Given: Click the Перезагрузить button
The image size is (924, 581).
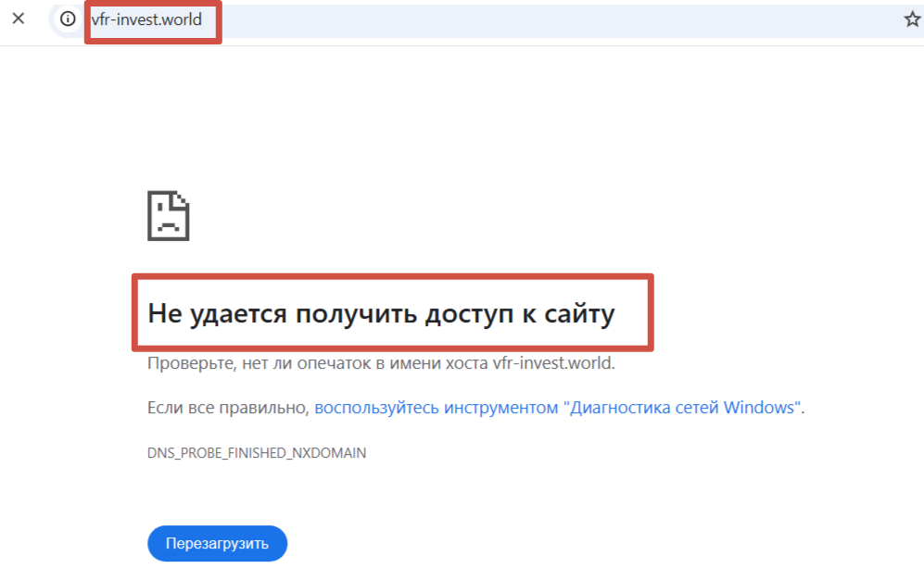Looking at the screenshot, I should pyautogui.click(x=218, y=543).
